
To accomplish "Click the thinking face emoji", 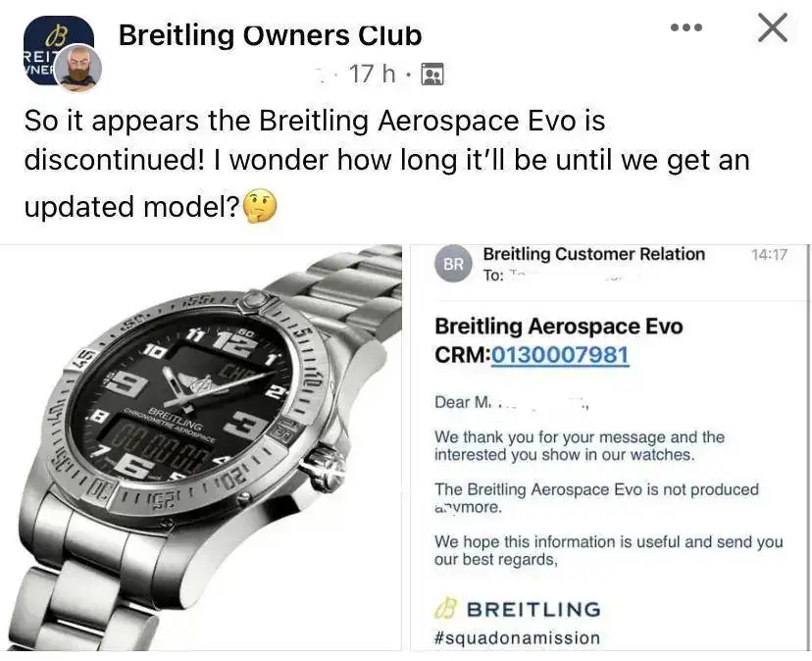I will (260, 207).
